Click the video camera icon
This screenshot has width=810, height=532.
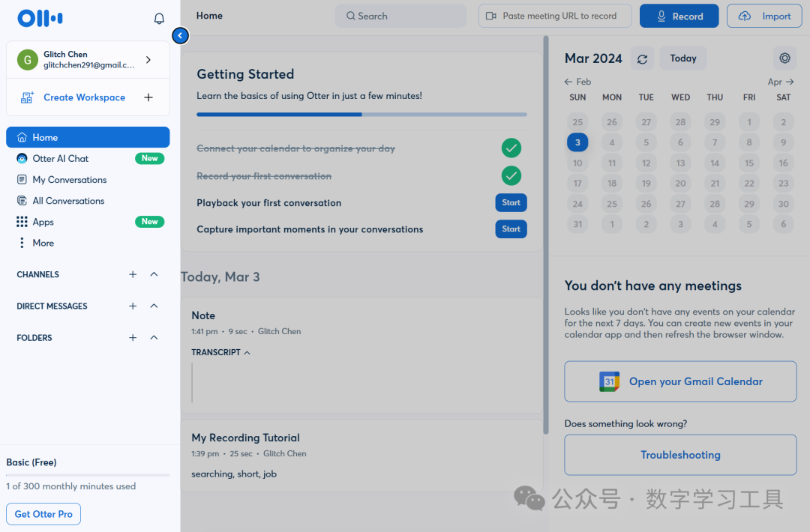[x=490, y=16]
